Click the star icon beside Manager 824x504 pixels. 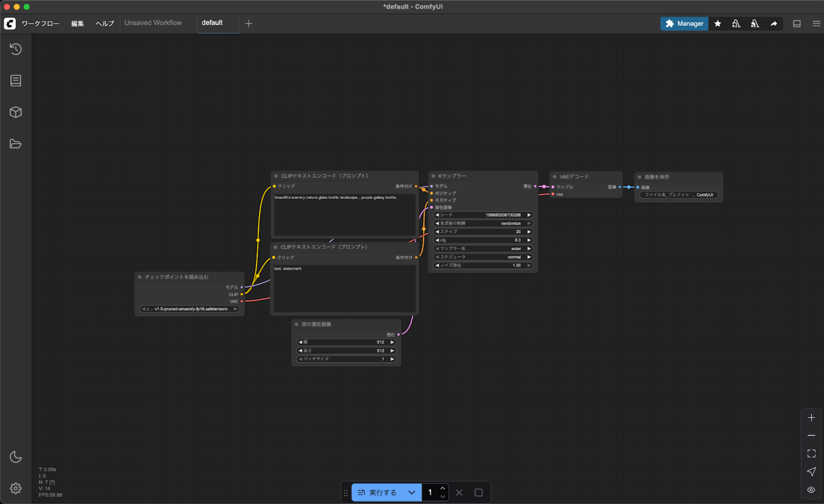coord(718,24)
